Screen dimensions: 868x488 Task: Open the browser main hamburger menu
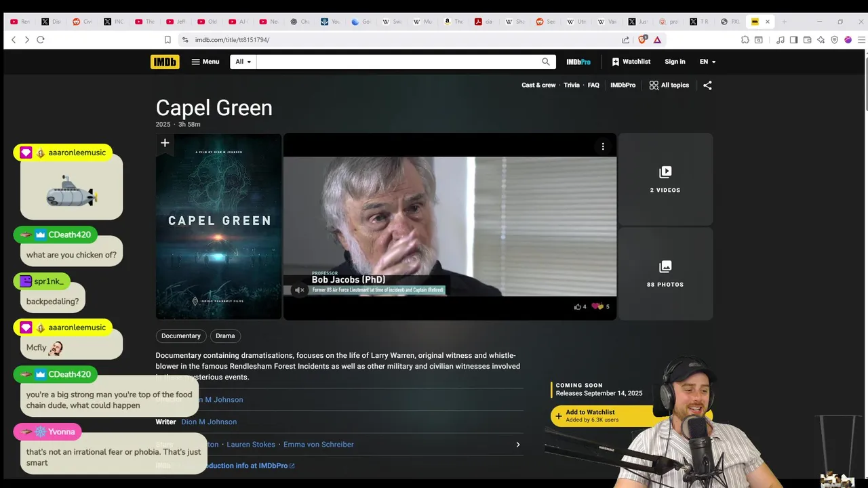click(x=861, y=40)
